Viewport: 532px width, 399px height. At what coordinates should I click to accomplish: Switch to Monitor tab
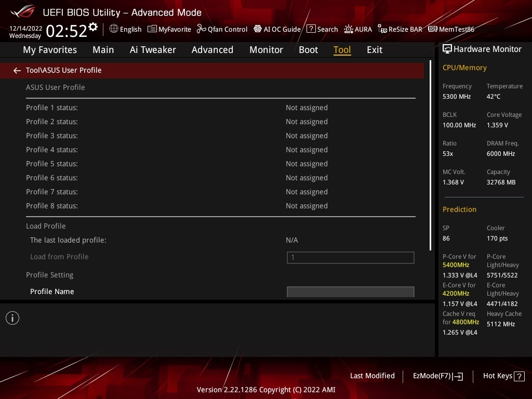click(267, 50)
